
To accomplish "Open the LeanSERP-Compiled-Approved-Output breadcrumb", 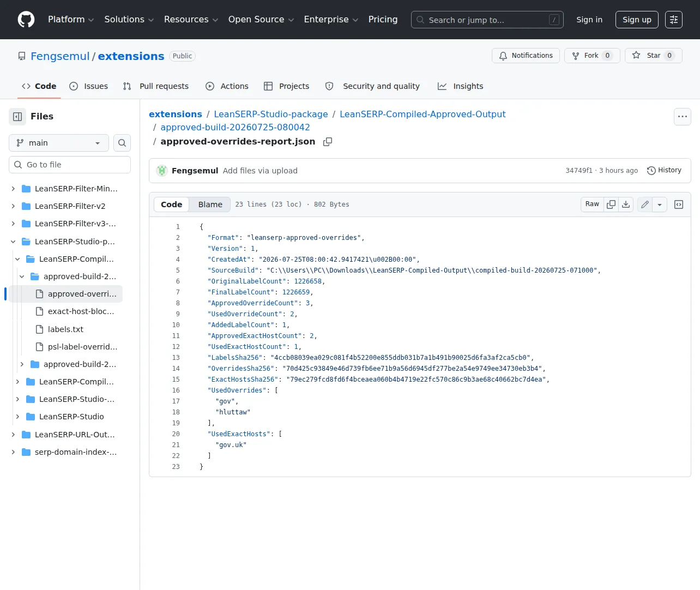I will [423, 114].
